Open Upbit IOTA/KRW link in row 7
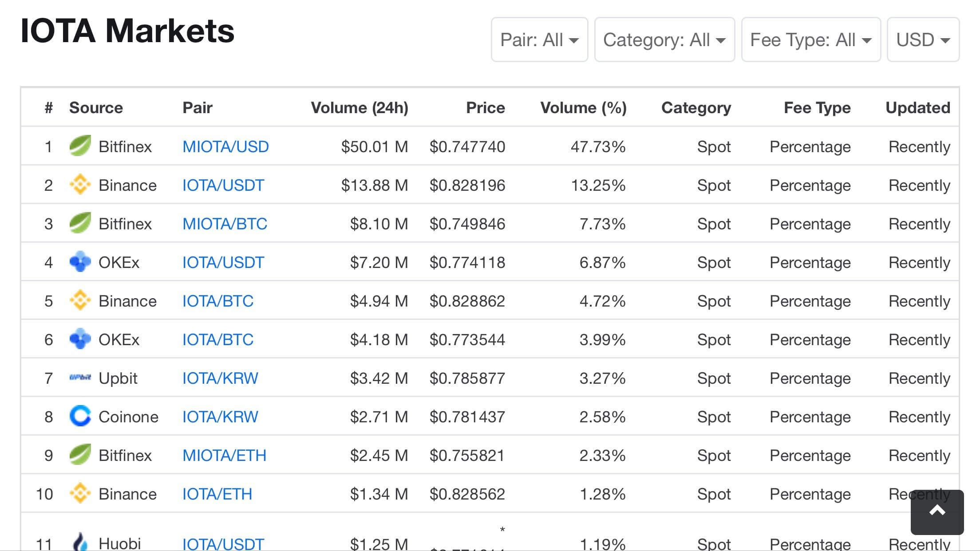980x551 pixels. 220,378
